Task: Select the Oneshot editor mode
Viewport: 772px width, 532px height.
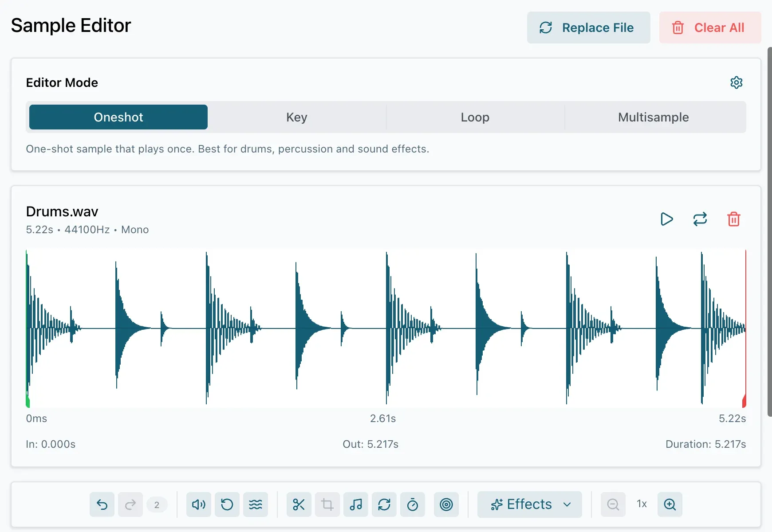Action: pyautogui.click(x=118, y=117)
